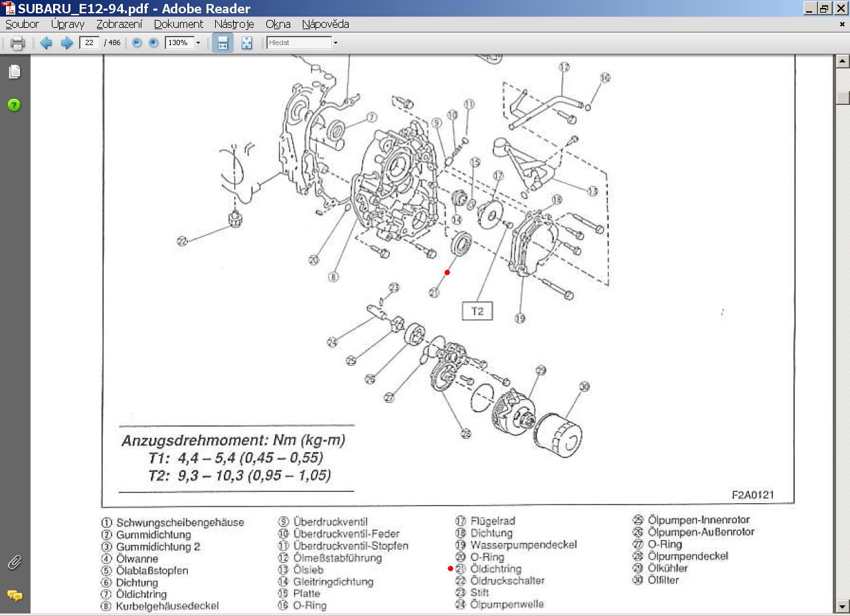Click legend text 'Überdruckventil-Feder'
This screenshot has height=616, width=850.
(346, 534)
